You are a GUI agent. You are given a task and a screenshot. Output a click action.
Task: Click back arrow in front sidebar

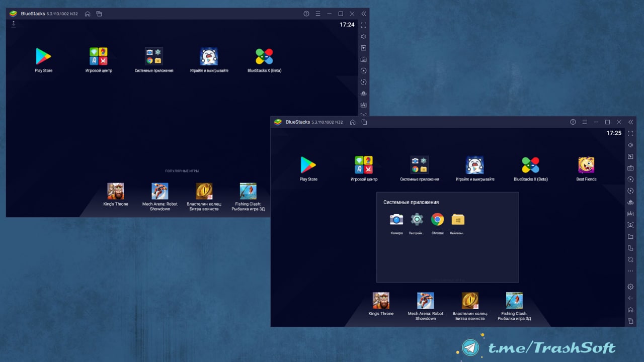pyautogui.click(x=630, y=298)
